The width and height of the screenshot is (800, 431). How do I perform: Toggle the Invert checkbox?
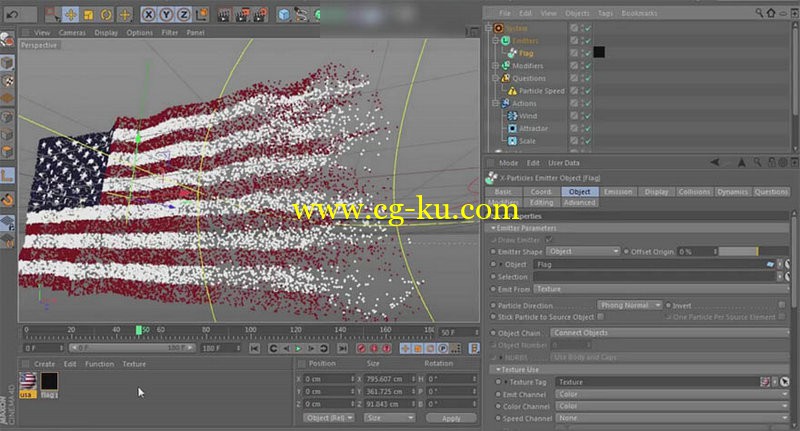coord(782,305)
